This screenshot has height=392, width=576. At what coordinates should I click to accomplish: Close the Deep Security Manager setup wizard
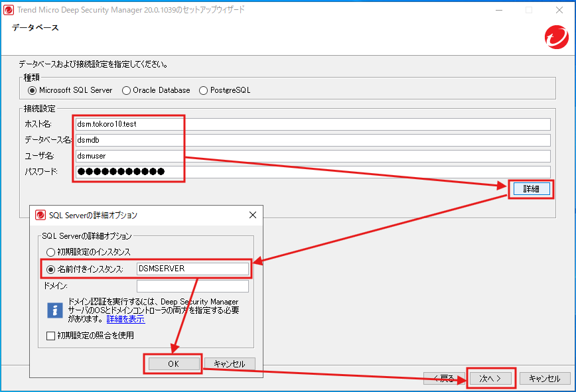(559, 10)
